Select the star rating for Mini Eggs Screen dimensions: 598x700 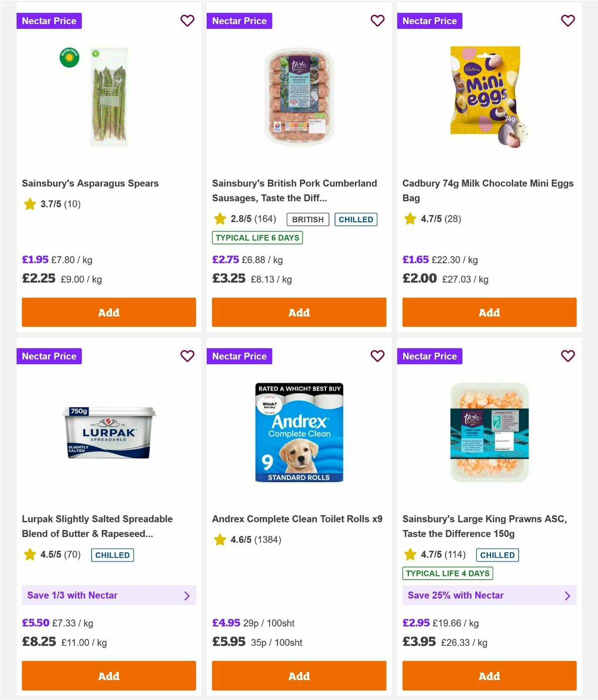point(410,218)
